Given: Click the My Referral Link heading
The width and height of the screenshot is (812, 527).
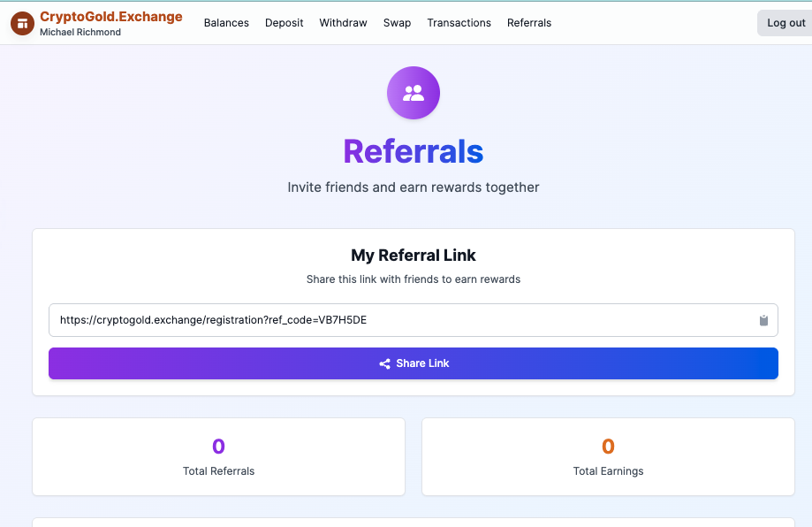Looking at the screenshot, I should click(x=414, y=256).
